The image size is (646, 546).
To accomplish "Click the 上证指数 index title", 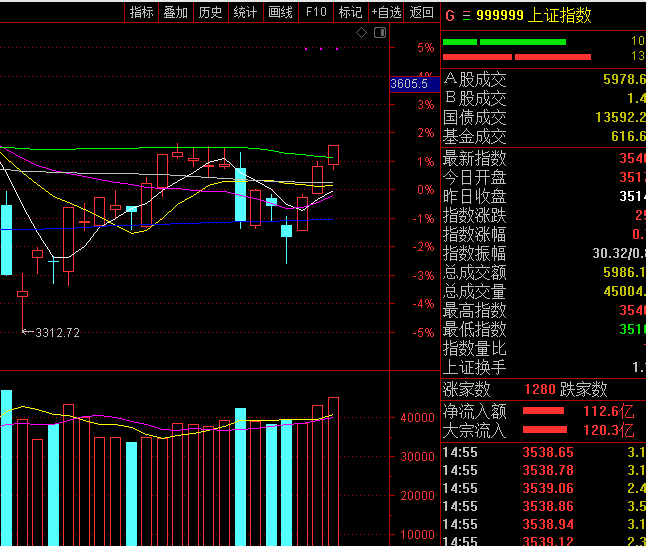I will pos(561,15).
